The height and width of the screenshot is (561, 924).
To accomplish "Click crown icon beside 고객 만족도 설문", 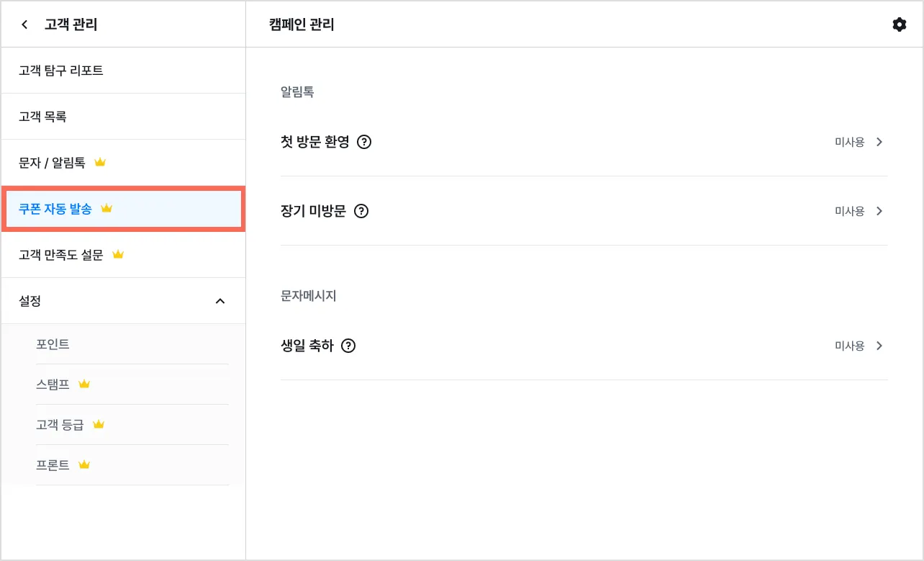I will point(119,254).
